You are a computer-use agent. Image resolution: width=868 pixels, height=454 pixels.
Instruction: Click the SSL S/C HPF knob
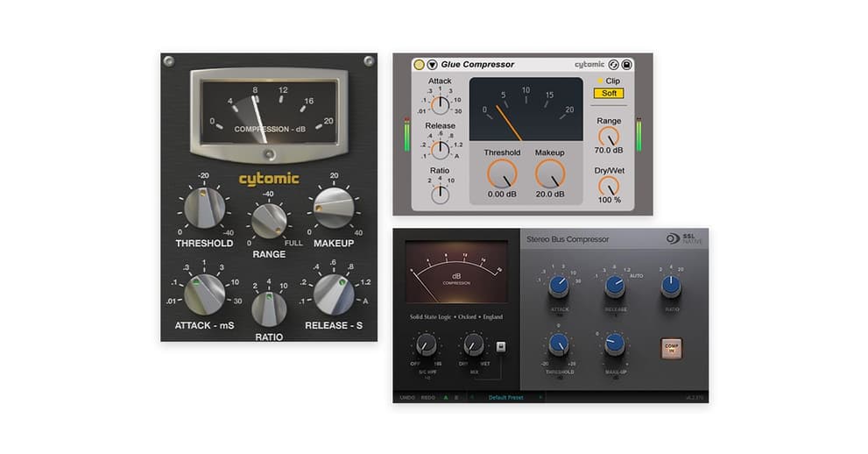tap(426, 345)
